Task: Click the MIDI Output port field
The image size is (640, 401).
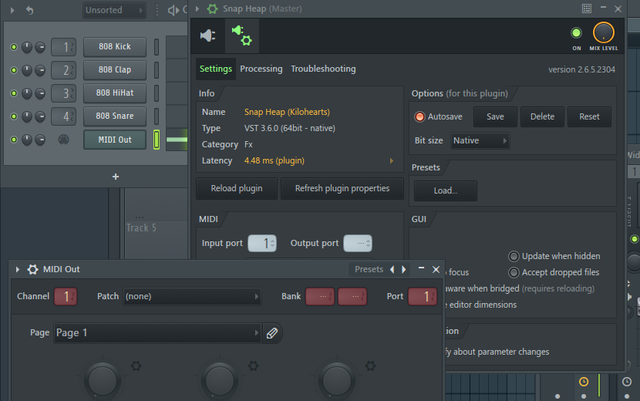Action: point(358,243)
